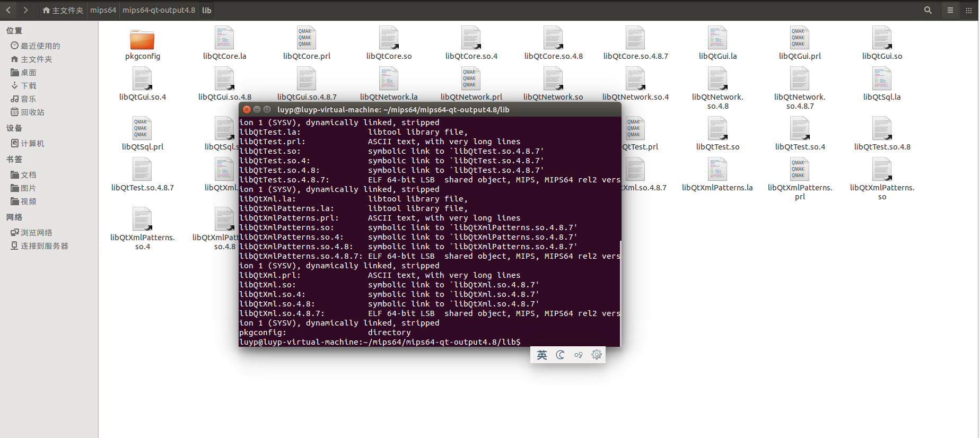Select the libQtGui.so.4.8 file name label
This screenshot has width=980, height=438.
(x=224, y=97)
